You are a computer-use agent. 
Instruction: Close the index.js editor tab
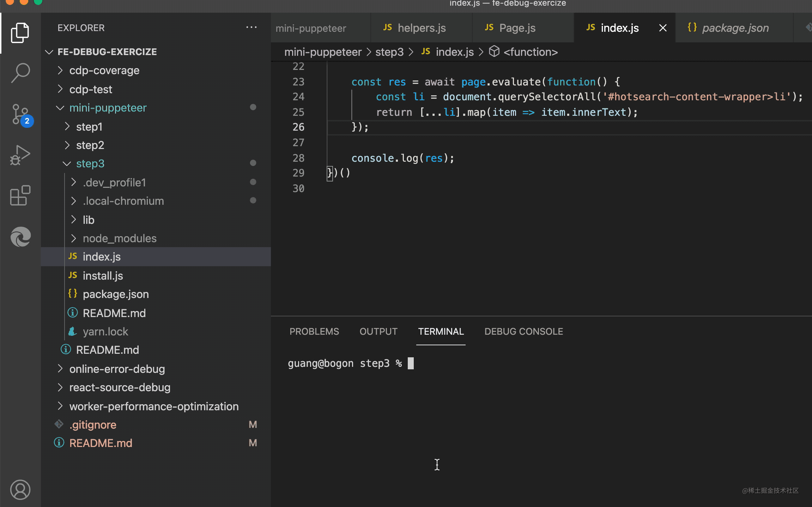pyautogui.click(x=663, y=28)
